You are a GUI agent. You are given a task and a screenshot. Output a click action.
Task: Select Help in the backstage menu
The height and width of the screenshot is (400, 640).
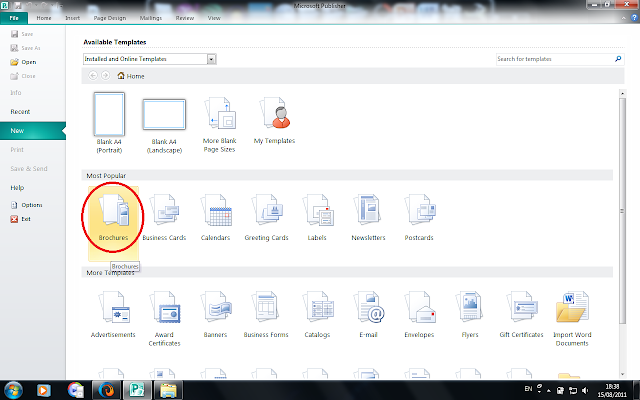click(x=17, y=188)
